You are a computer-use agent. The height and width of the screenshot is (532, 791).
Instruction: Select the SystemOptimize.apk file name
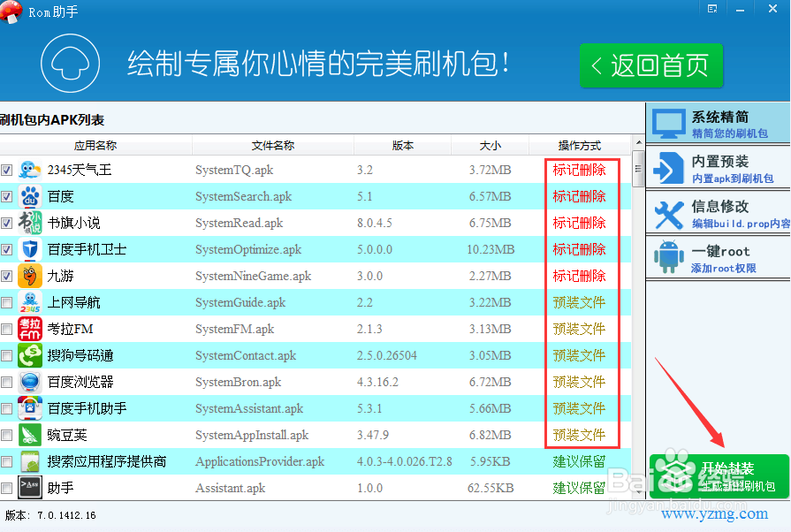pyautogui.click(x=248, y=249)
